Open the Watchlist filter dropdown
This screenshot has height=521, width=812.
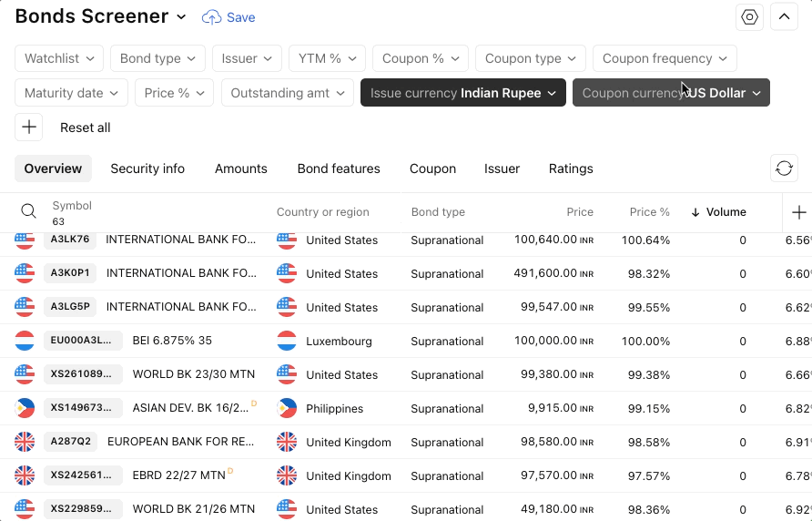(59, 58)
